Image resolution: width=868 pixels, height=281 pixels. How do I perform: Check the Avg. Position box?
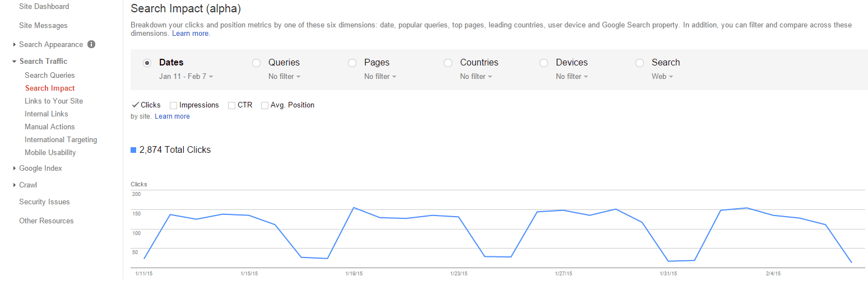(264, 105)
